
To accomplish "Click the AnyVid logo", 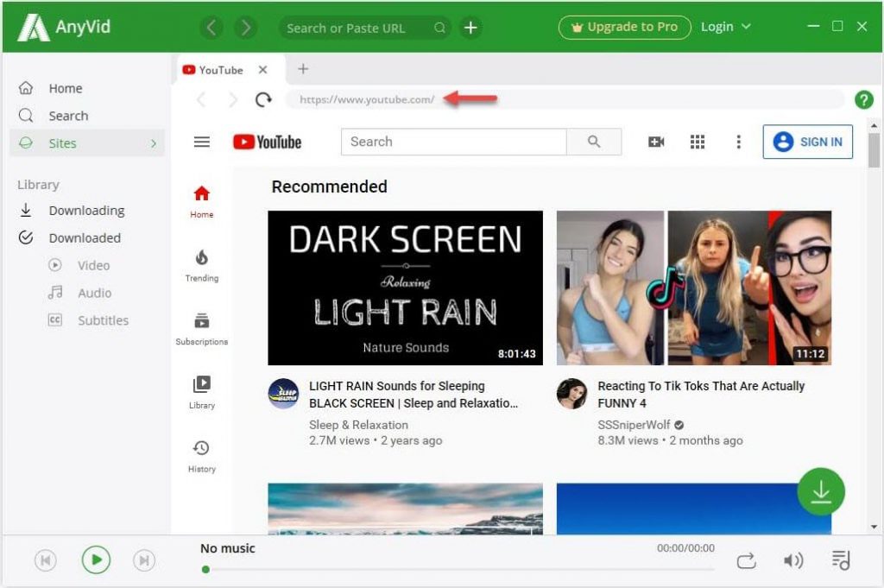I will (x=64, y=27).
